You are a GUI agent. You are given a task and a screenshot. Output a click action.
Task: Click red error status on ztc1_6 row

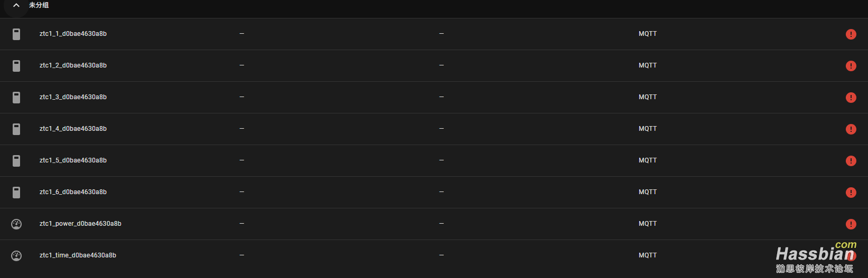851,193
